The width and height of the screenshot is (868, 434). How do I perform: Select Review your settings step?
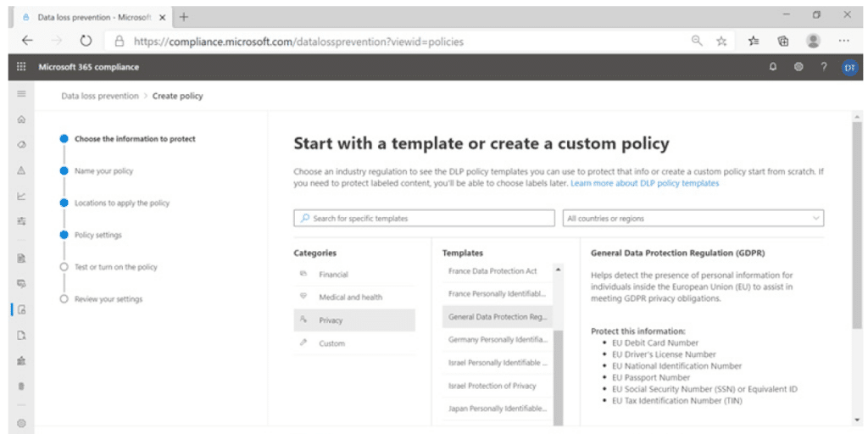tap(108, 299)
